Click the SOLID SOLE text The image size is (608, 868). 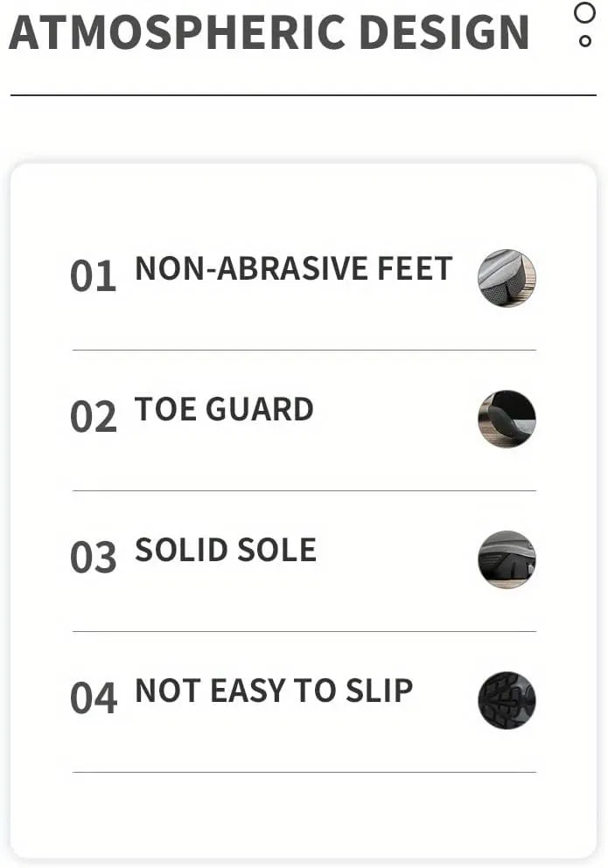pyautogui.click(x=226, y=550)
